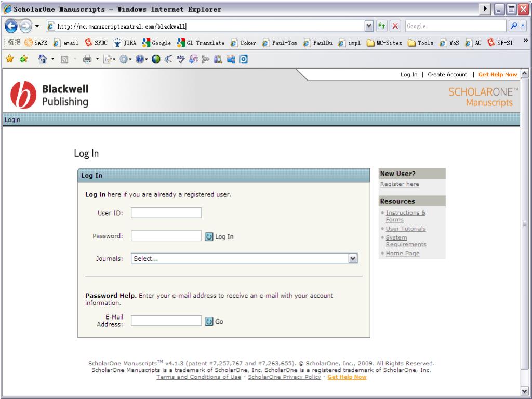Refresh the page with the green arrows
Screen dimensions: 532x399
point(382,26)
